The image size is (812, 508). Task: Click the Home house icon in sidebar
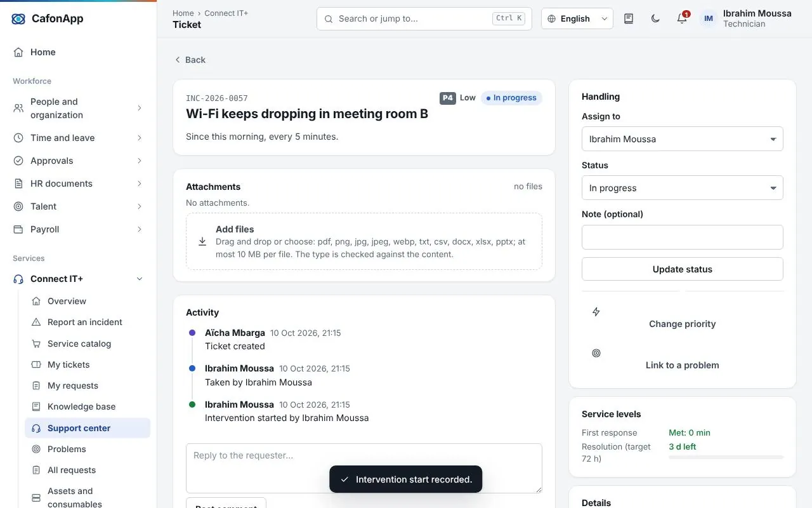tap(18, 52)
